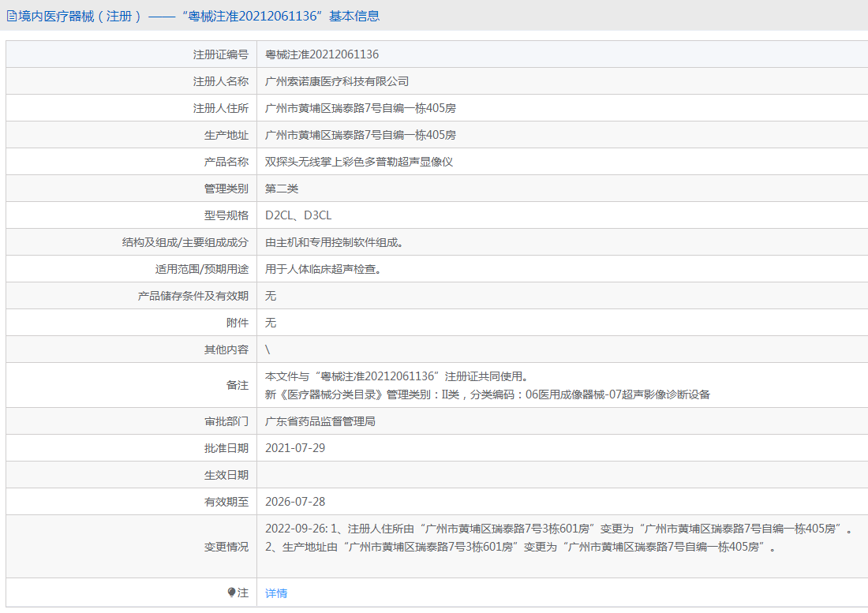Select product name 双探头无线掌上彩色多普勒超声显像仪

click(x=359, y=162)
